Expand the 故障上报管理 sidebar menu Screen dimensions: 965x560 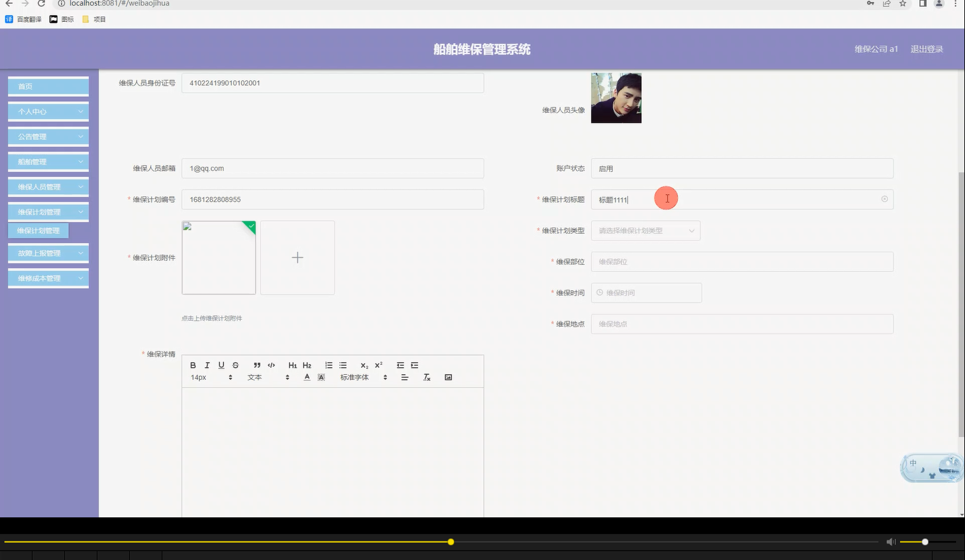tap(48, 253)
